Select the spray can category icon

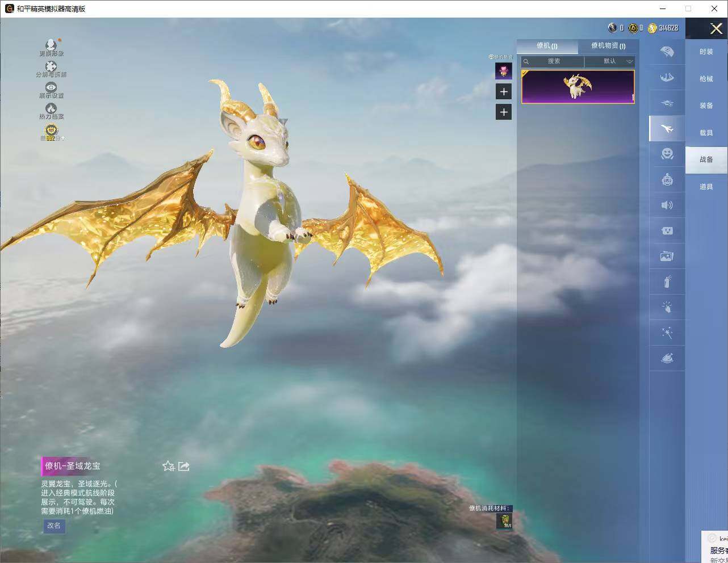click(667, 281)
